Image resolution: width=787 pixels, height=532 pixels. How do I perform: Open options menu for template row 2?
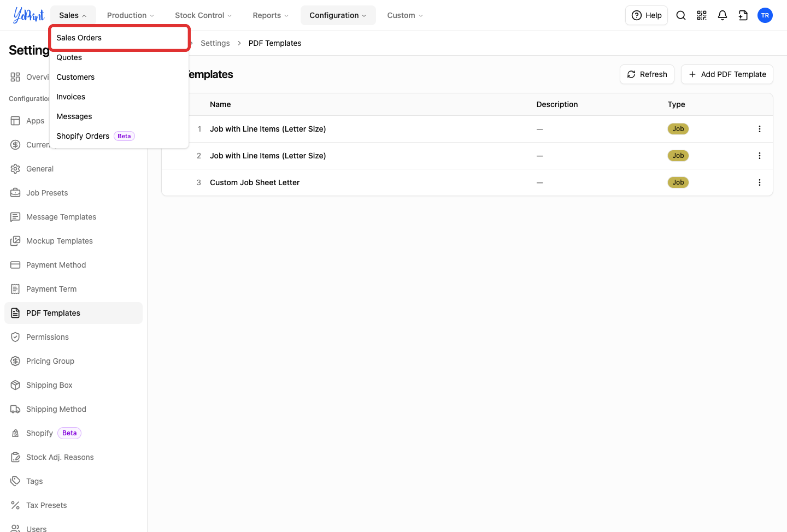pos(760,156)
